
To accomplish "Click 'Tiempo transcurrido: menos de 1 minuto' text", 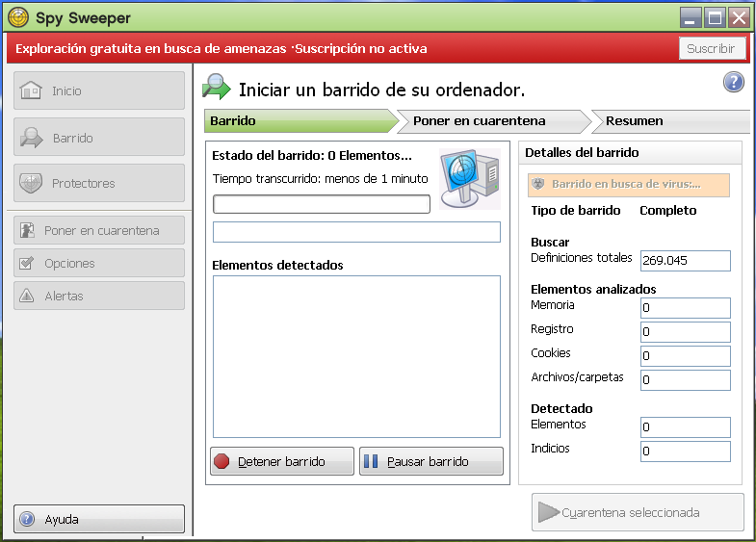I will point(320,179).
